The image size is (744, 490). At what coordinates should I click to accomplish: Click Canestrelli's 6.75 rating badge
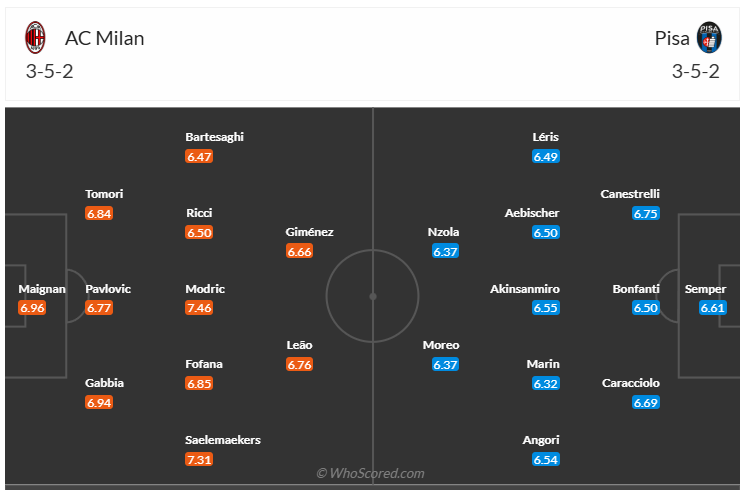[x=646, y=213]
